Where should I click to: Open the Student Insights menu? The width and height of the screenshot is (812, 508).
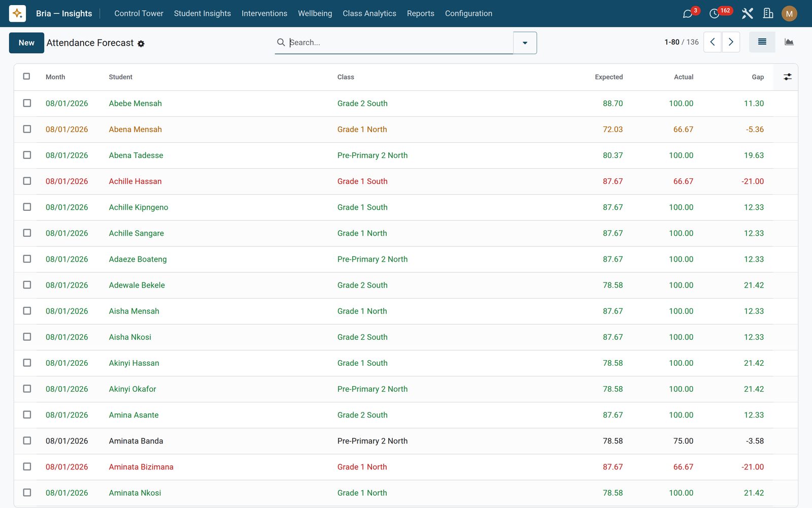pyautogui.click(x=202, y=14)
